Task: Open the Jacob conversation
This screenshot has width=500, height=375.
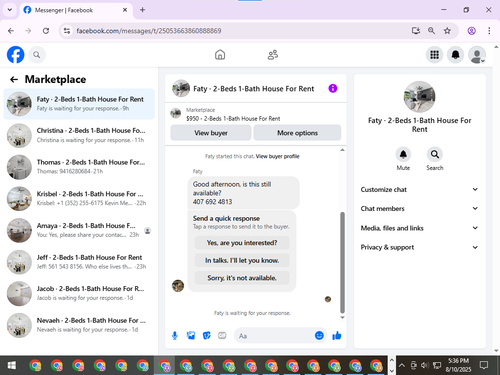Action: pyautogui.click(x=79, y=293)
